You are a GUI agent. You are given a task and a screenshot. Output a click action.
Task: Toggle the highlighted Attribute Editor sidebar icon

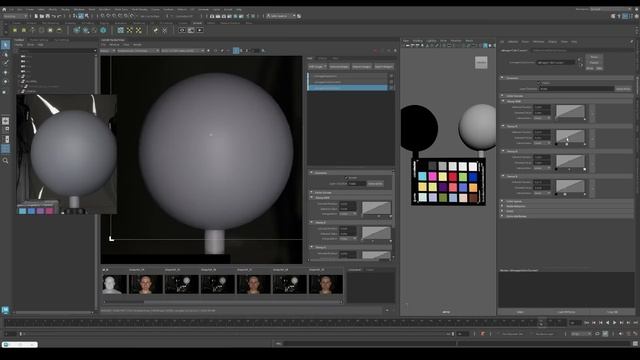[625, 16]
